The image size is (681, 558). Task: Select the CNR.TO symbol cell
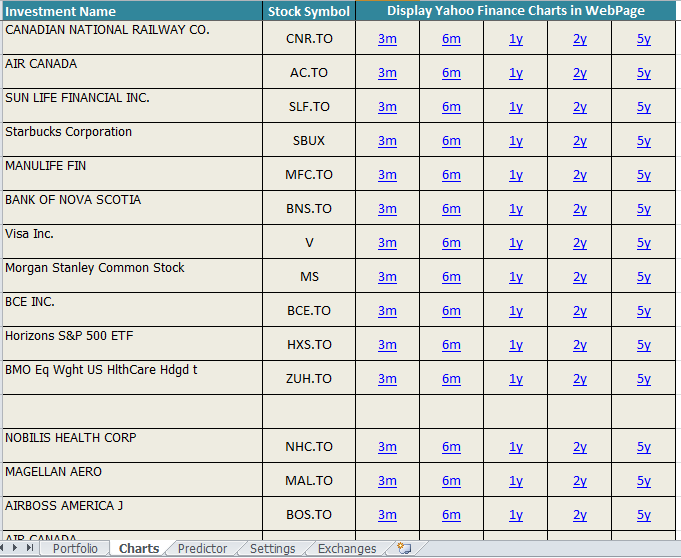point(309,38)
